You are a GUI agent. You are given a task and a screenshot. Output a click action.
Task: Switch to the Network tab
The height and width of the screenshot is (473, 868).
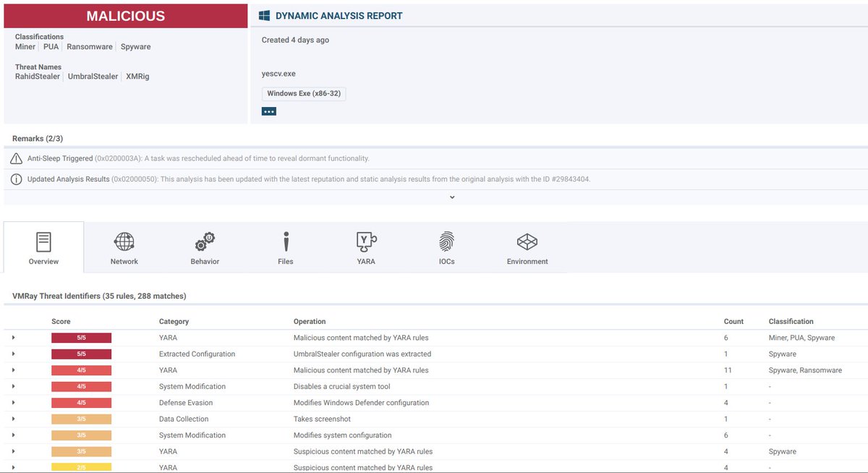[x=124, y=247]
